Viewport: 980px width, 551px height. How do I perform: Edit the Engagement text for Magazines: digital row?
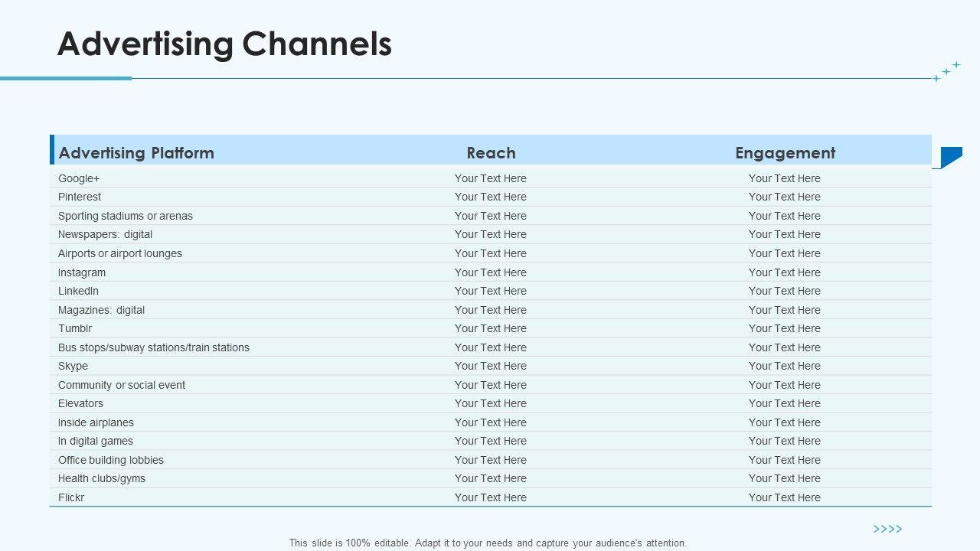coord(785,310)
